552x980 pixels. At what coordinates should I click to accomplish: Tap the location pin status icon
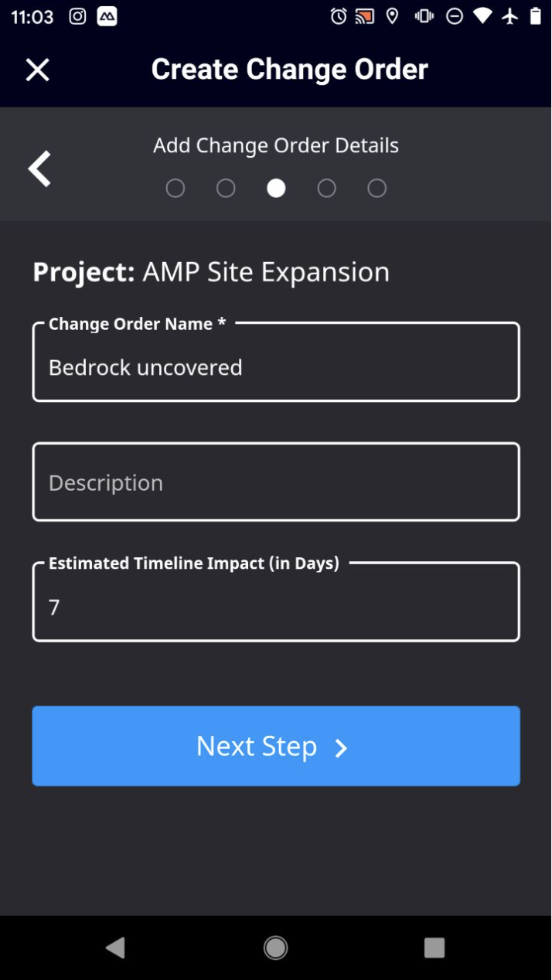pyautogui.click(x=393, y=16)
